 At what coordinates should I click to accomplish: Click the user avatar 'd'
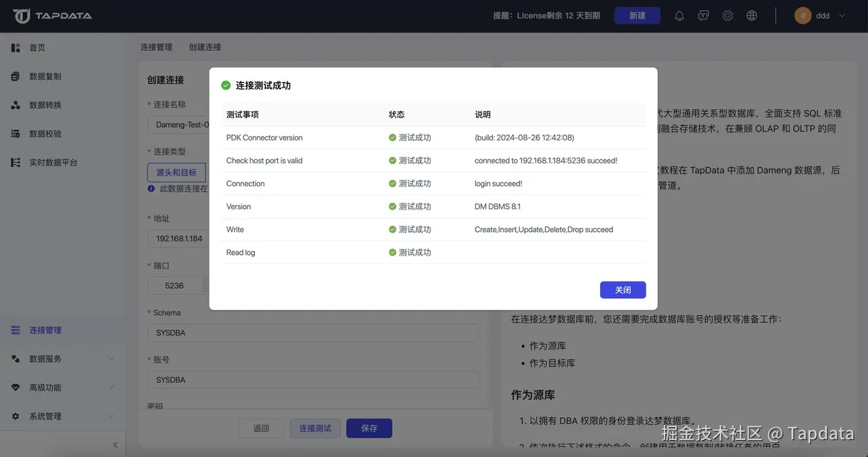[x=803, y=16]
